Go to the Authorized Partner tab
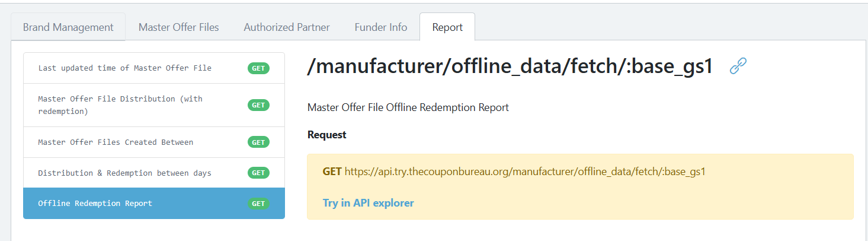The image size is (868, 241). coord(287,27)
